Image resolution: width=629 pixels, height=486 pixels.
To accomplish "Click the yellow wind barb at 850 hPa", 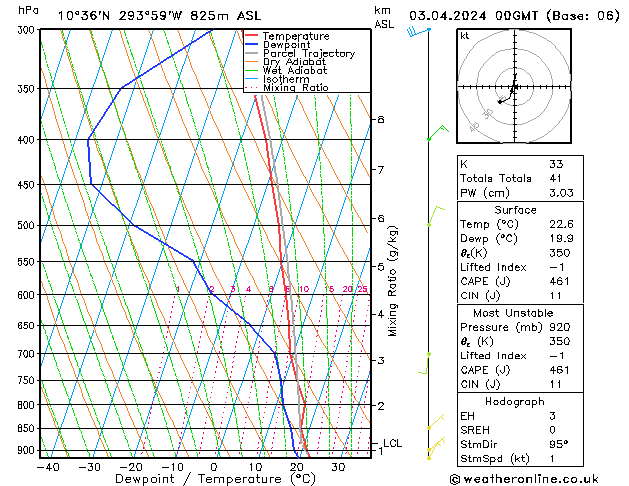I will tap(436, 421).
